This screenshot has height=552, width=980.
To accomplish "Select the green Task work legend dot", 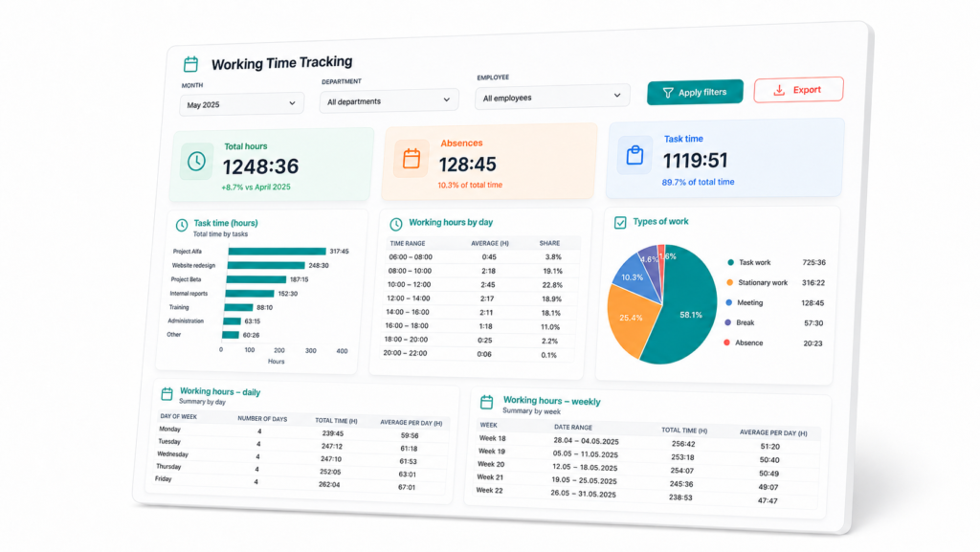I will tap(730, 262).
